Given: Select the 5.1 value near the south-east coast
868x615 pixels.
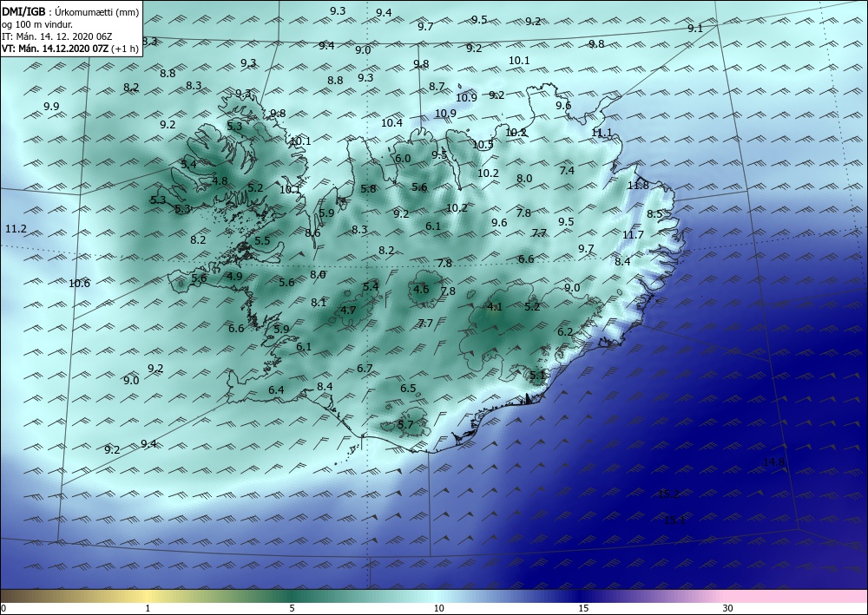Looking at the screenshot, I should coord(537,375).
